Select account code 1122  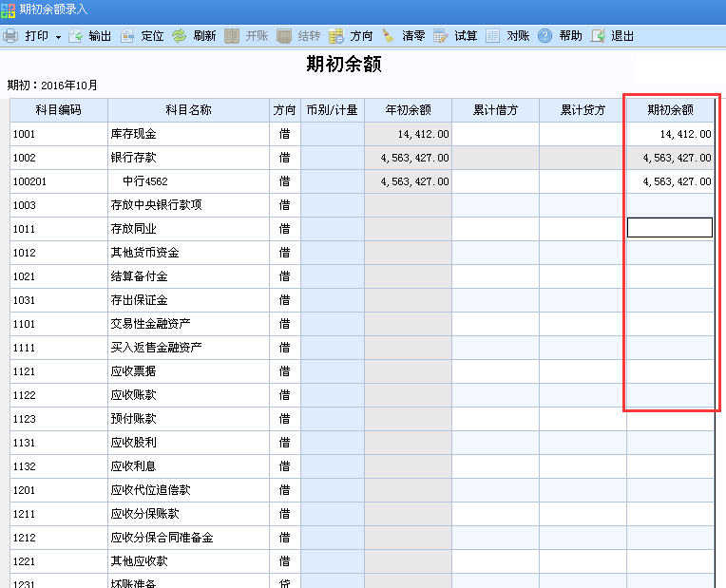coord(24,395)
